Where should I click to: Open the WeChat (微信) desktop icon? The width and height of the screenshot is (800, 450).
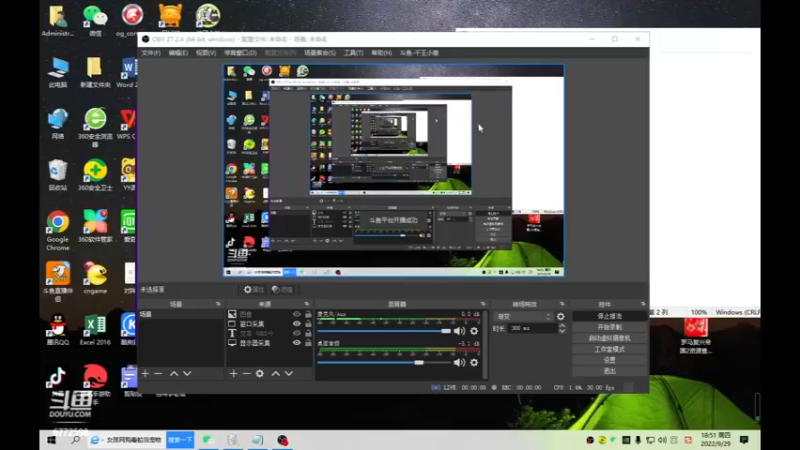pos(95,21)
